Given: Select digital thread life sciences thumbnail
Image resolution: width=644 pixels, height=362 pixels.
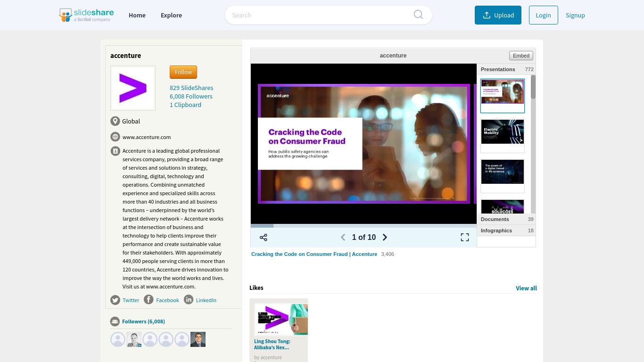Looking at the screenshot, I should (503, 176).
